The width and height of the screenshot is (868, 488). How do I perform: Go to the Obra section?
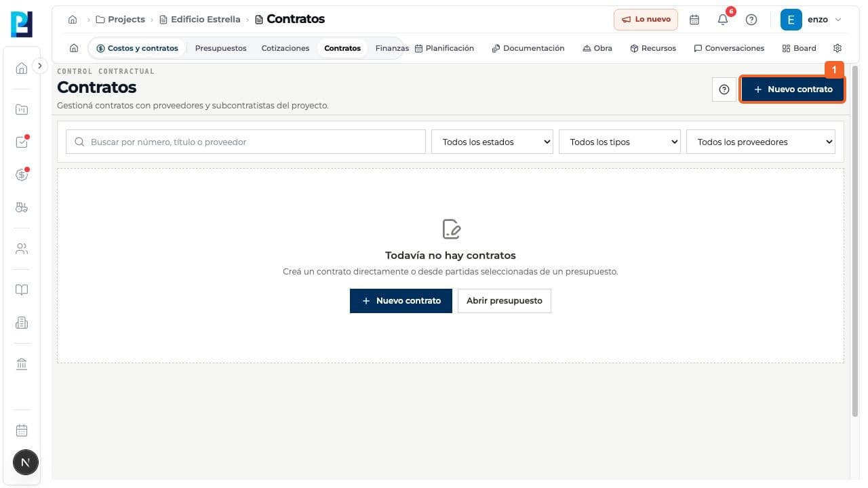(x=597, y=48)
